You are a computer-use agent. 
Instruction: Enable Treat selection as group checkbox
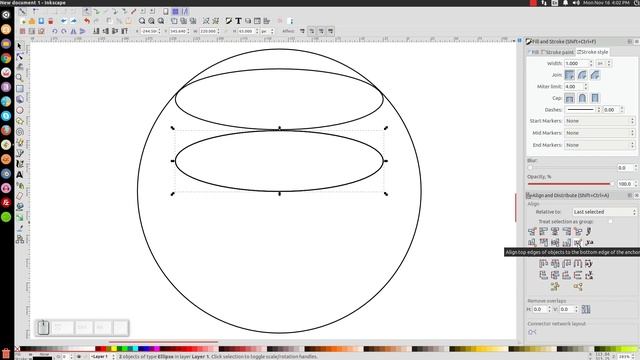[610, 222]
